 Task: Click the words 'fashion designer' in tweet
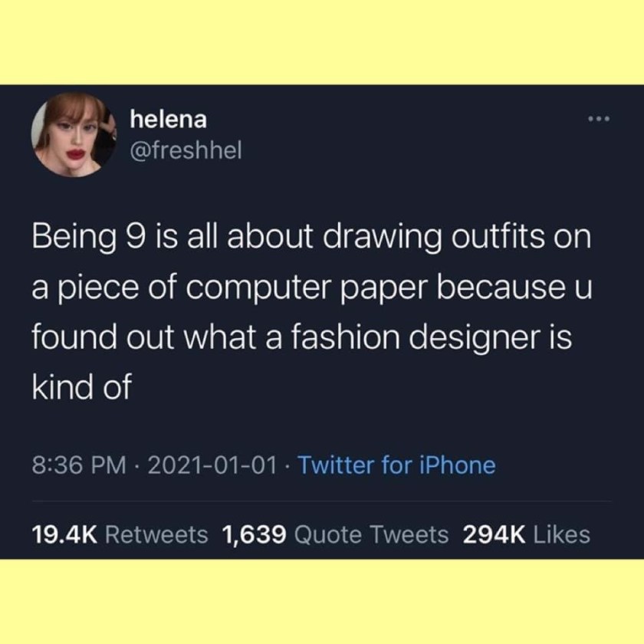tap(432, 338)
